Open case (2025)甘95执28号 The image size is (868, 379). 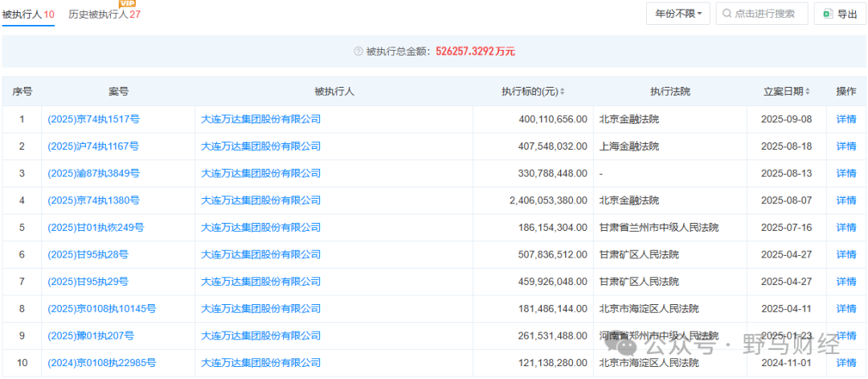88,255
